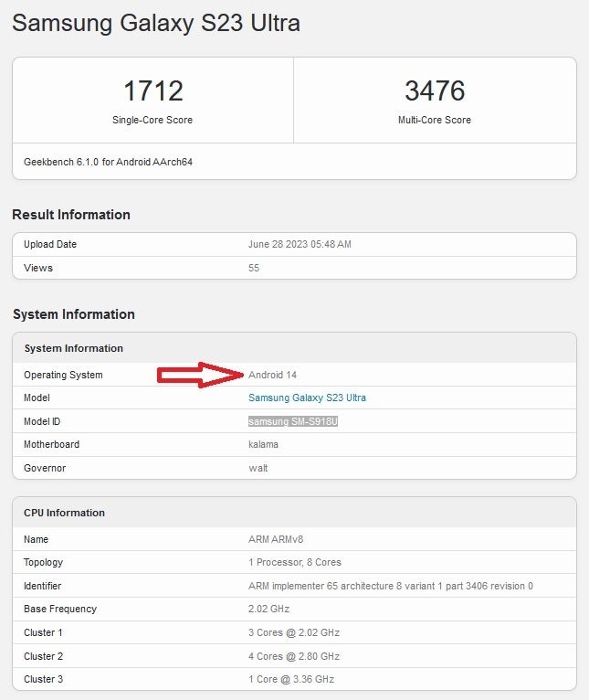Viewport: 589px width, 700px height.
Task: Click the Cluster 2 label
Action: pos(43,656)
